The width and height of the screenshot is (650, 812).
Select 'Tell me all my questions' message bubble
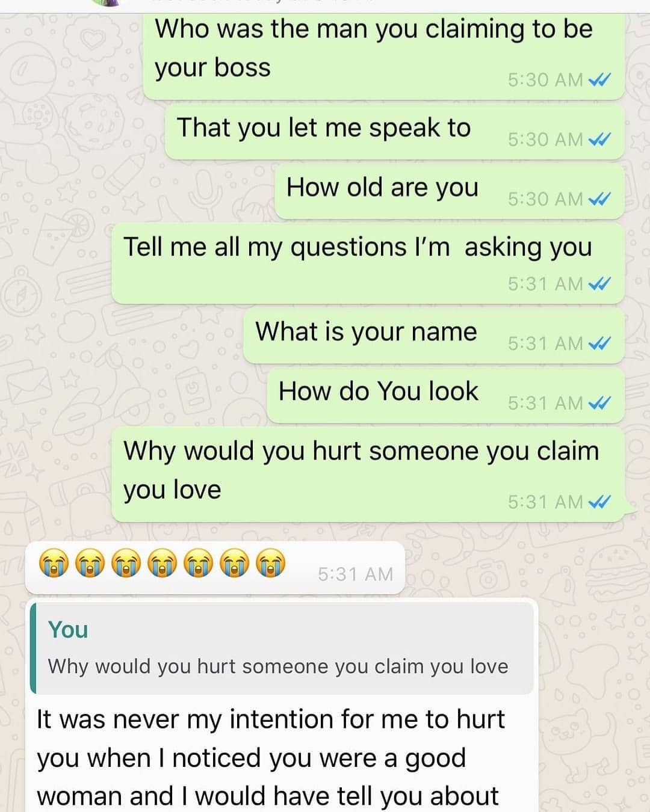tap(368, 263)
